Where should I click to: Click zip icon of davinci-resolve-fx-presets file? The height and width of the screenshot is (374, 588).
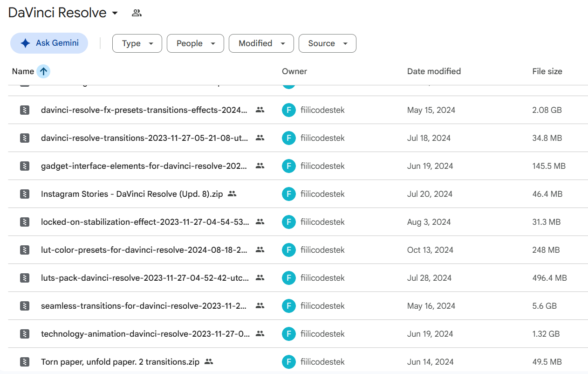25,110
